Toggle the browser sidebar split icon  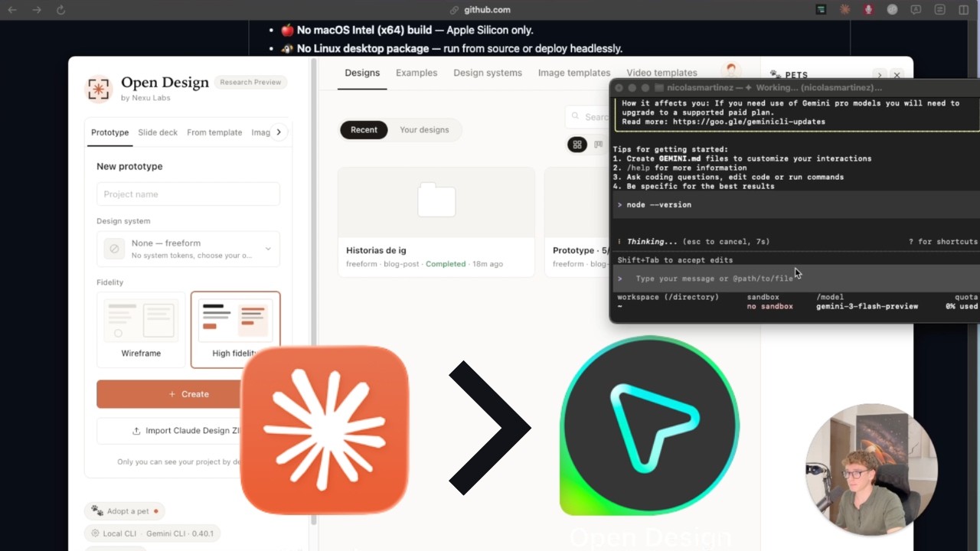(964, 10)
